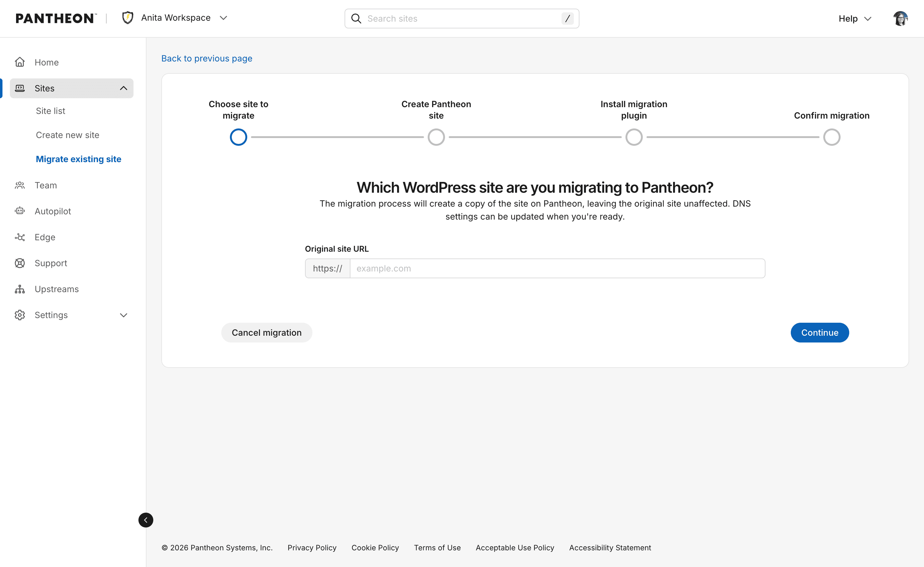Screen dimensions: 924x567
Task: Open the Cookie Policy link
Action: pyautogui.click(x=375, y=548)
